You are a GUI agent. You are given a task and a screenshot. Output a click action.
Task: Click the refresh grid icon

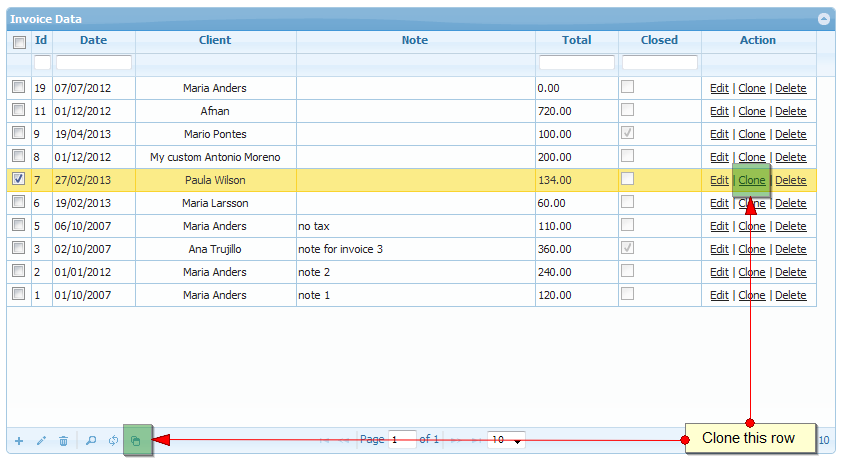point(113,440)
